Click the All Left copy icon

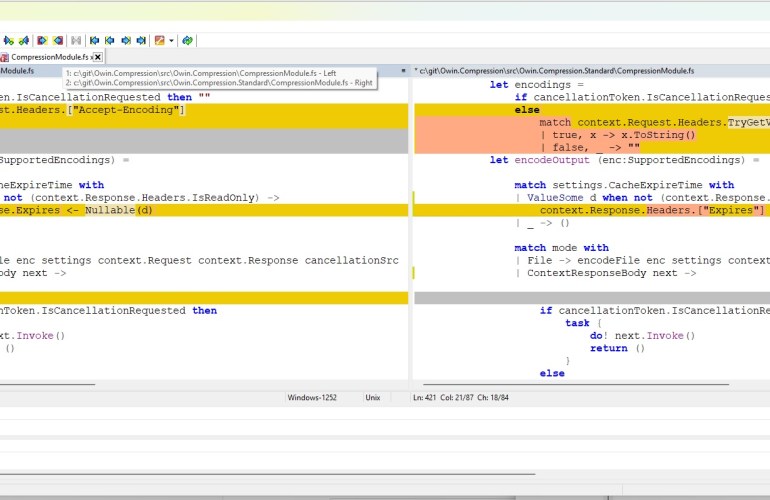point(58,41)
